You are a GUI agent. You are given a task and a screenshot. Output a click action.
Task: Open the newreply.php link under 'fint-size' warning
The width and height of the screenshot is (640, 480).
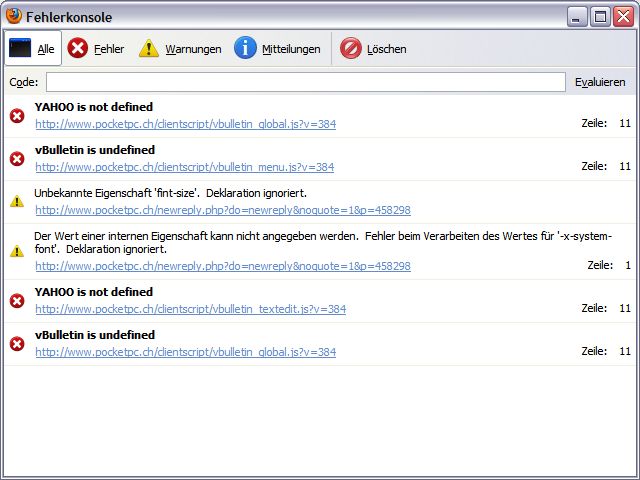tap(223, 210)
